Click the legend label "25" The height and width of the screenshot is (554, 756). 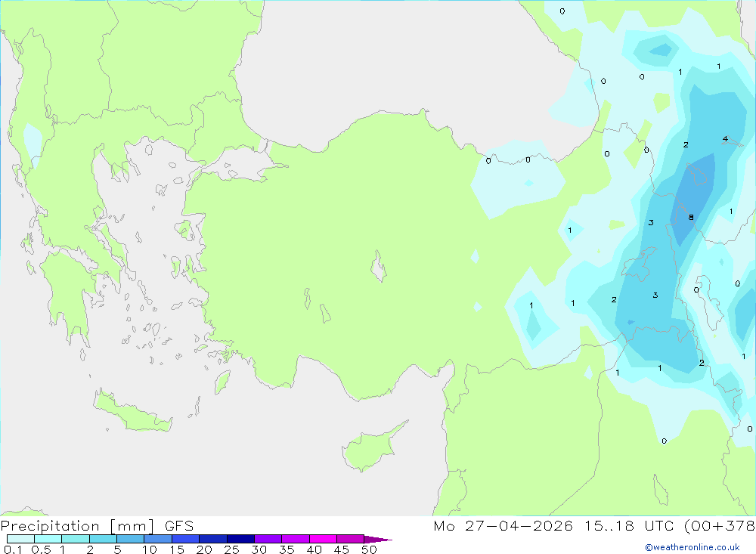[231, 549]
